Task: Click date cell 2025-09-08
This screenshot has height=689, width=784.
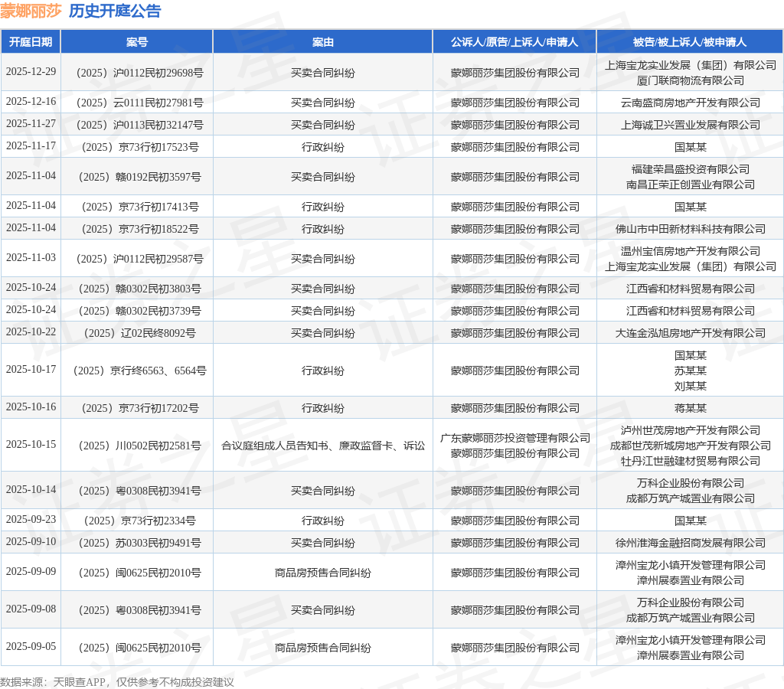Action: point(31,609)
